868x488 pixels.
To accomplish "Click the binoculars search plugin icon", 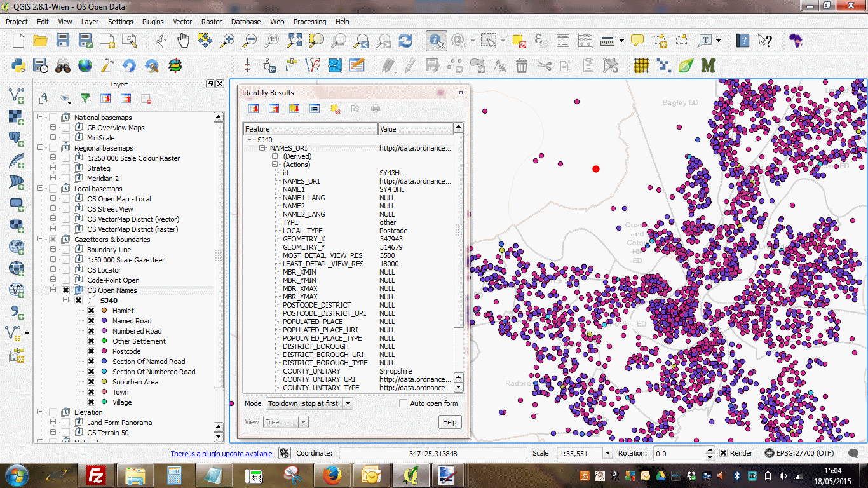I will tap(63, 65).
